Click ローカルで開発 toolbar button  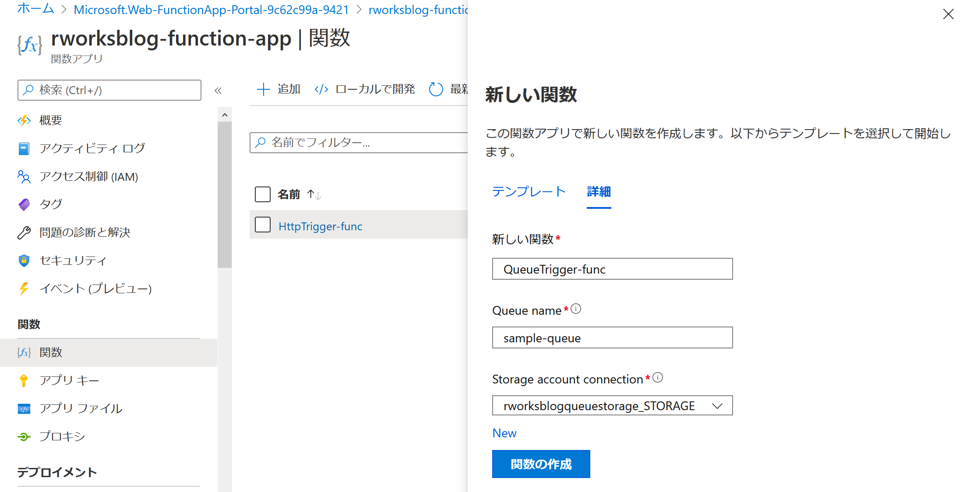click(365, 89)
